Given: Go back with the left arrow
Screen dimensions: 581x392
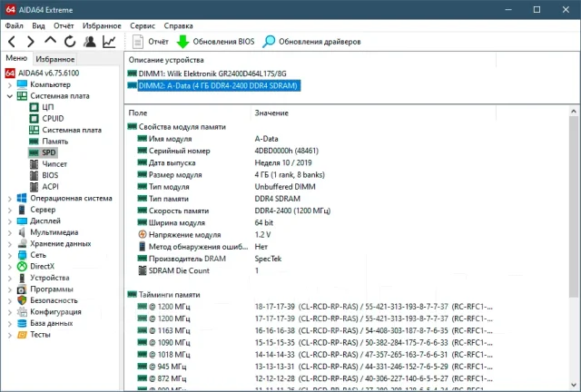Looking at the screenshot, I should point(12,42).
